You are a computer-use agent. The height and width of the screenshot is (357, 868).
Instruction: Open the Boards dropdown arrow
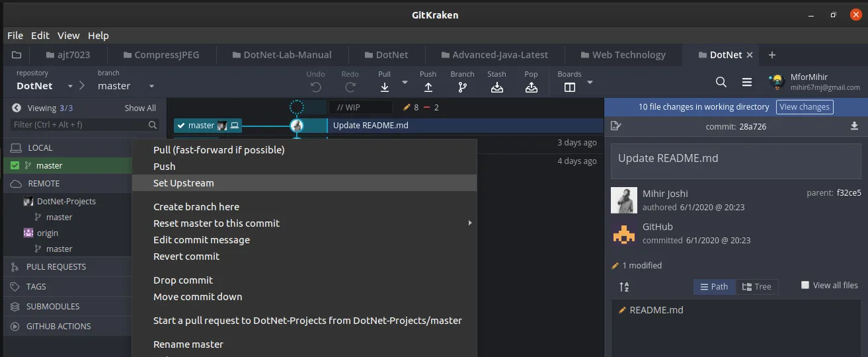[x=590, y=82]
